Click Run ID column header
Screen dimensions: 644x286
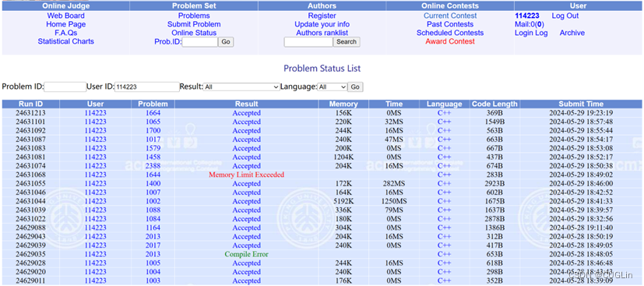pyautogui.click(x=30, y=104)
